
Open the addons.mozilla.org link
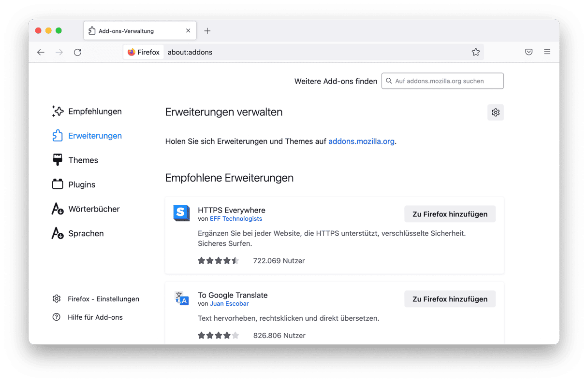tap(361, 141)
